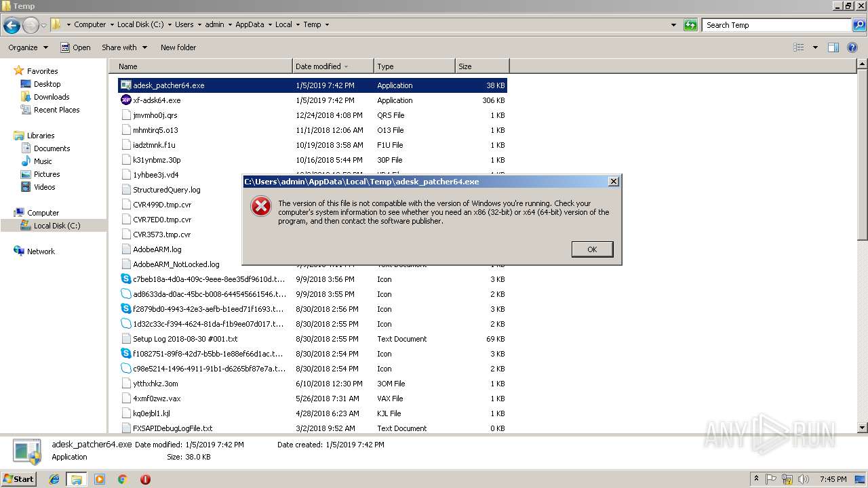Sort by the Type column header
This screenshot has width=868, height=488.
coord(414,66)
